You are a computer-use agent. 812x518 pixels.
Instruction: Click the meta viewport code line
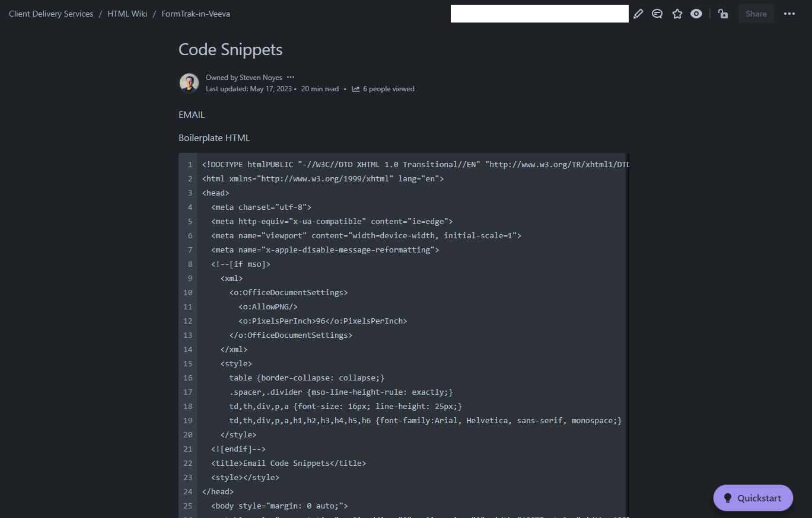[366, 235]
